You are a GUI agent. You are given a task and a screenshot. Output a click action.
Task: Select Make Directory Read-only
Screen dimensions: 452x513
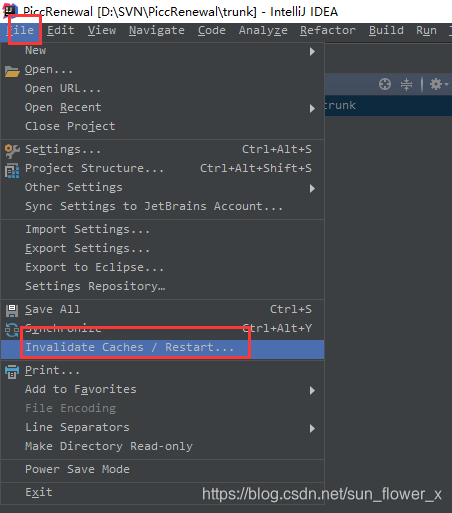pos(162,447)
